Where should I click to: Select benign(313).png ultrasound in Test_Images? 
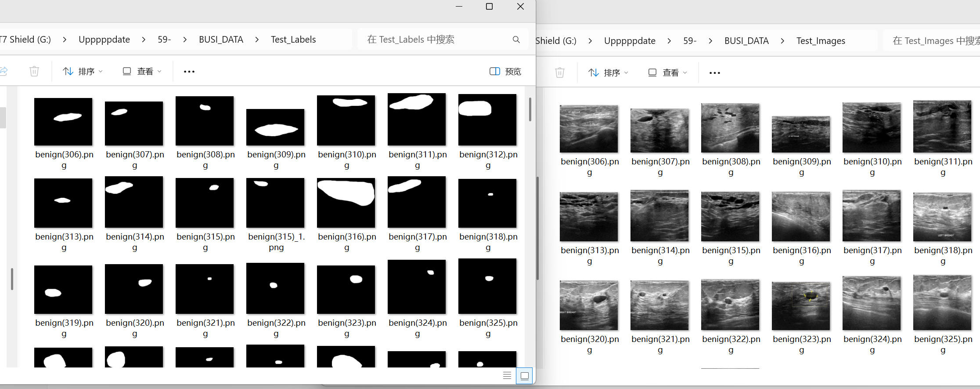point(589,217)
